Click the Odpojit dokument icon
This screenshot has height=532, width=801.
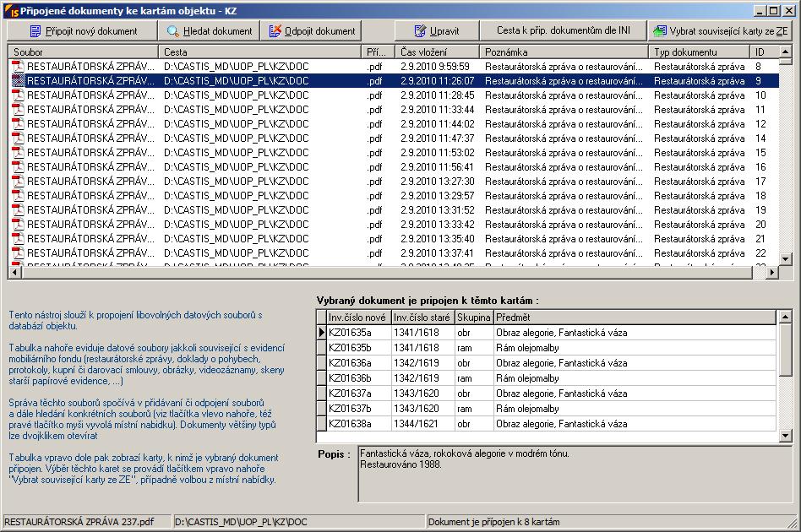(275, 31)
